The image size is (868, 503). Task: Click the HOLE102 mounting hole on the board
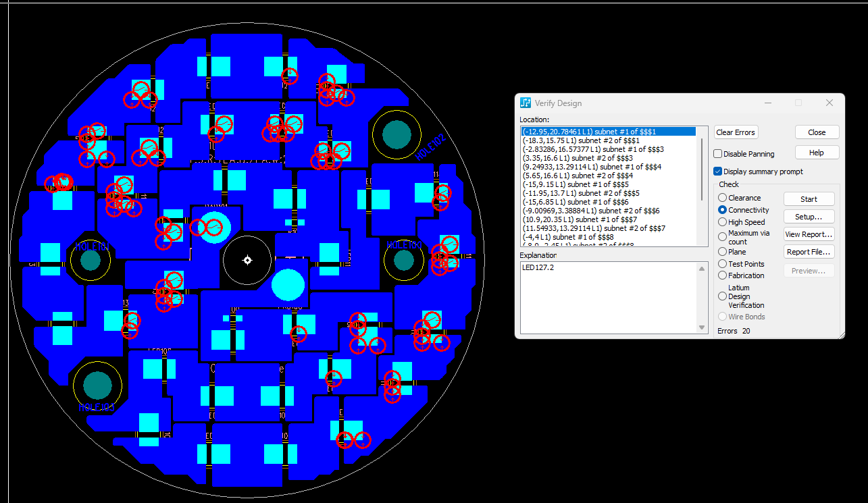(396, 136)
